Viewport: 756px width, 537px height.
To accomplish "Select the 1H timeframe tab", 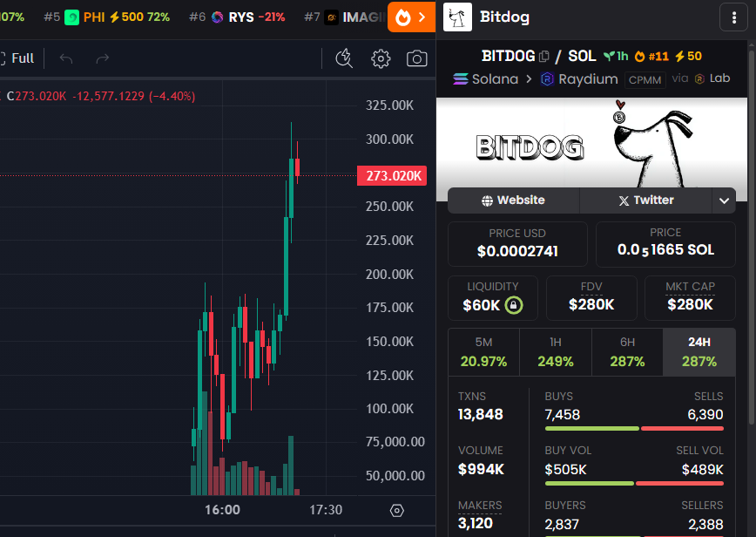I will (x=556, y=352).
